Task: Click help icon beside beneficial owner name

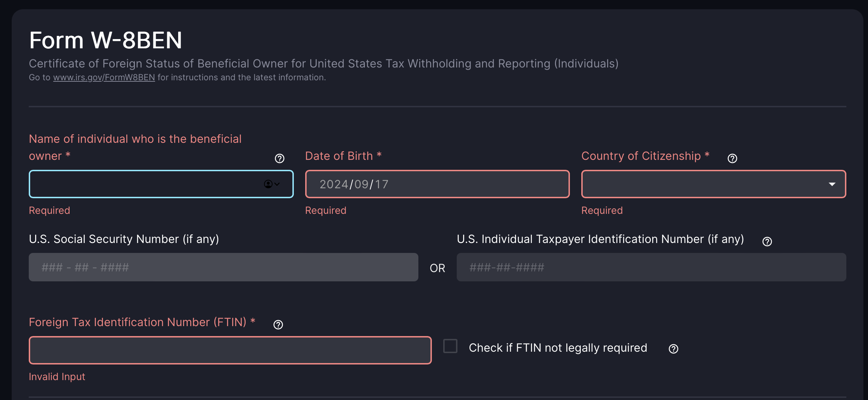Action: coord(280,158)
